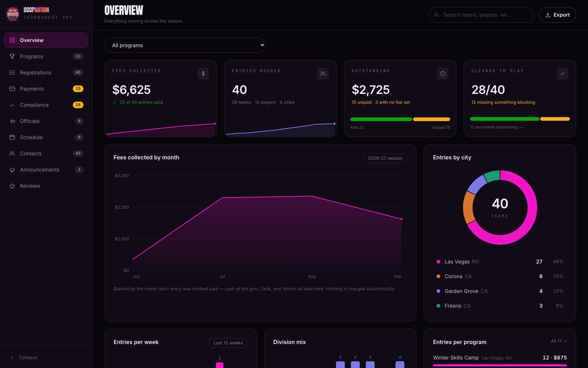588x368 pixels.
Task: Click the Overview grid icon in sidebar
Action: pyautogui.click(x=12, y=40)
